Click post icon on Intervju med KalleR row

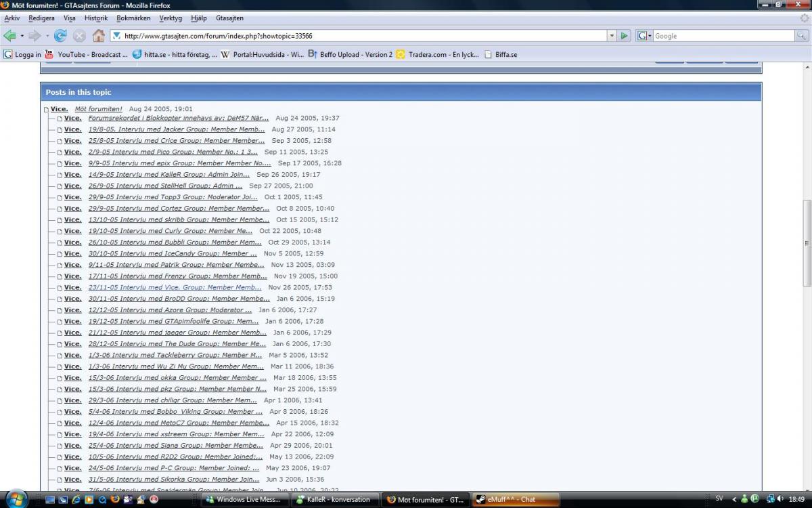tap(60, 175)
